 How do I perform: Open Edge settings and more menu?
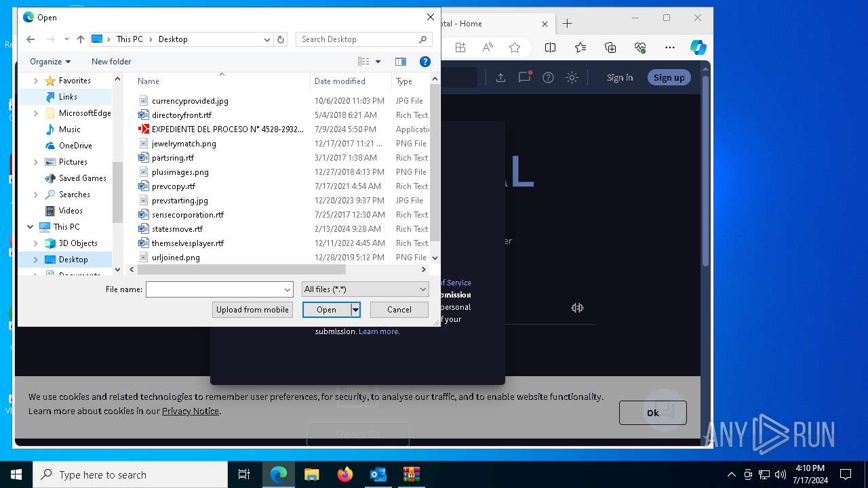[670, 47]
